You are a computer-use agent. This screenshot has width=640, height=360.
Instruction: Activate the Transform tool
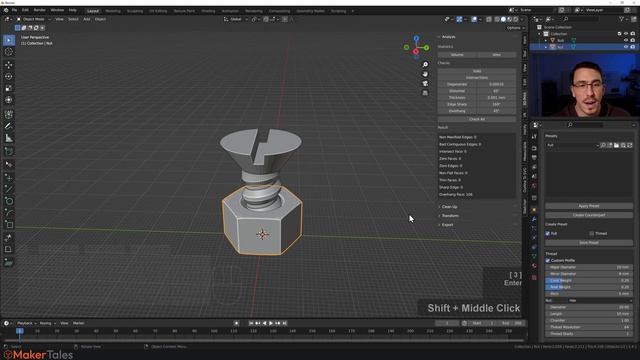coord(9,100)
